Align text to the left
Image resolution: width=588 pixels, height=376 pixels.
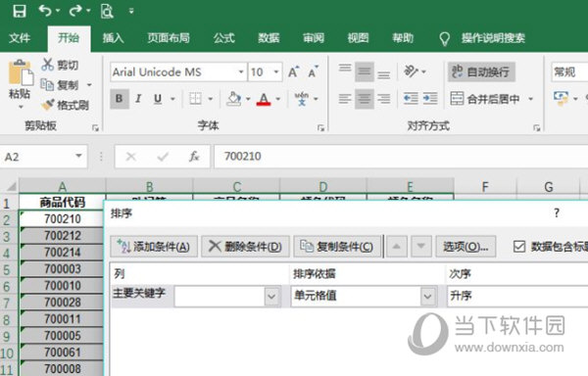click(x=345, y=99)
